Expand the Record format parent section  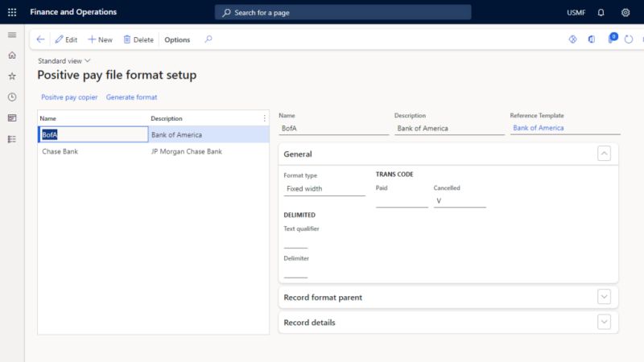point(604,297)
